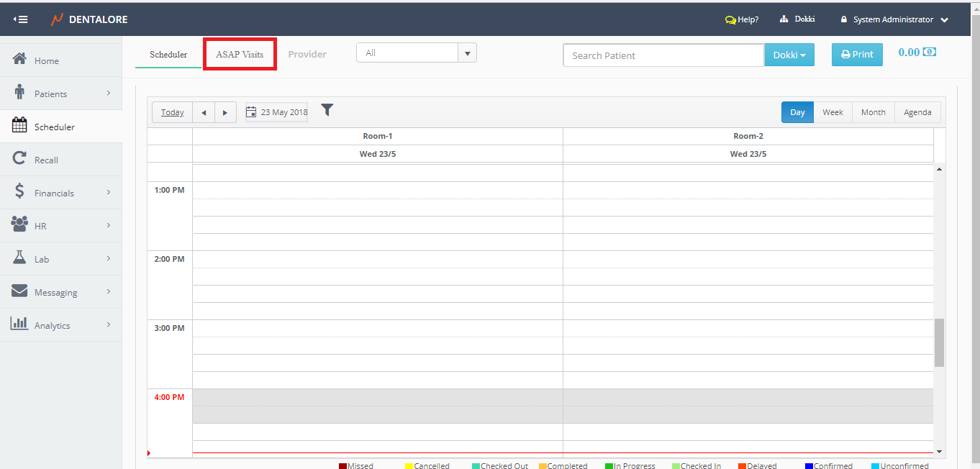Switch to Week view
This screenshot has height=469, width=980.
point(832,112)
